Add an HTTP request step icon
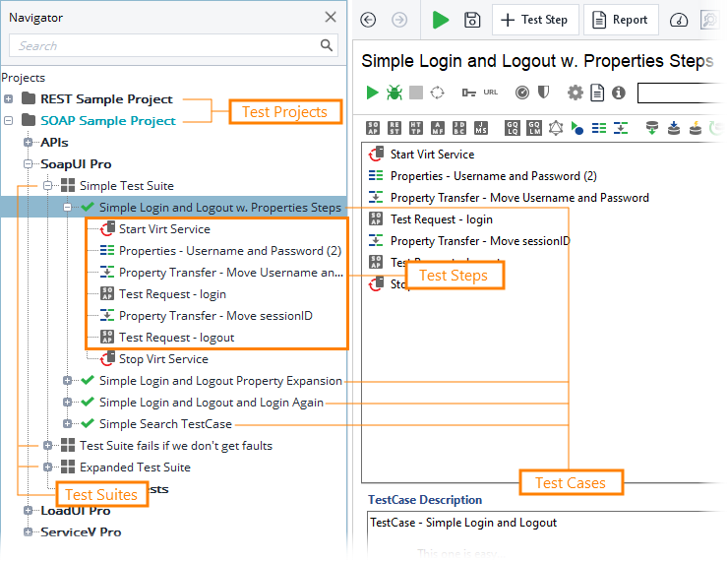 [416, 128]
